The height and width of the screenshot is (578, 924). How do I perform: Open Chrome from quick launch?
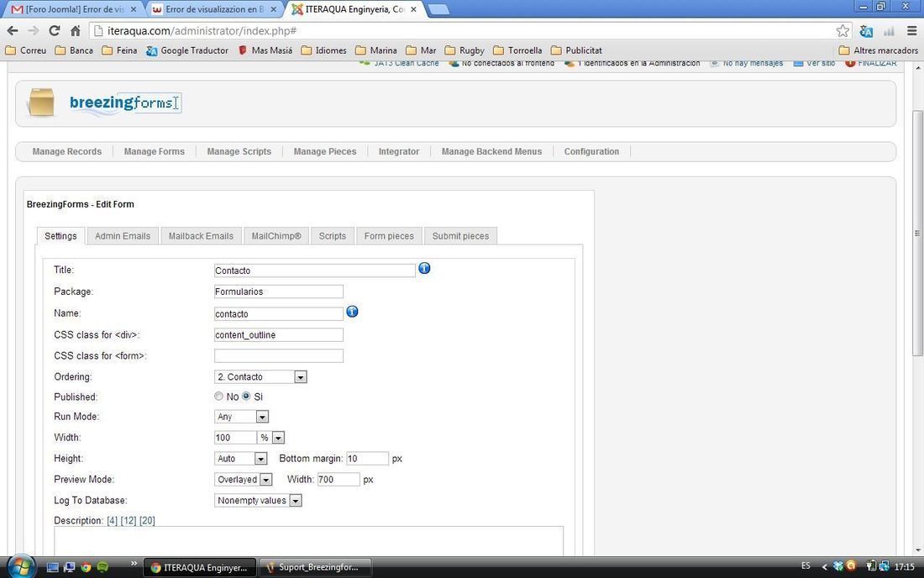[86, 567]
